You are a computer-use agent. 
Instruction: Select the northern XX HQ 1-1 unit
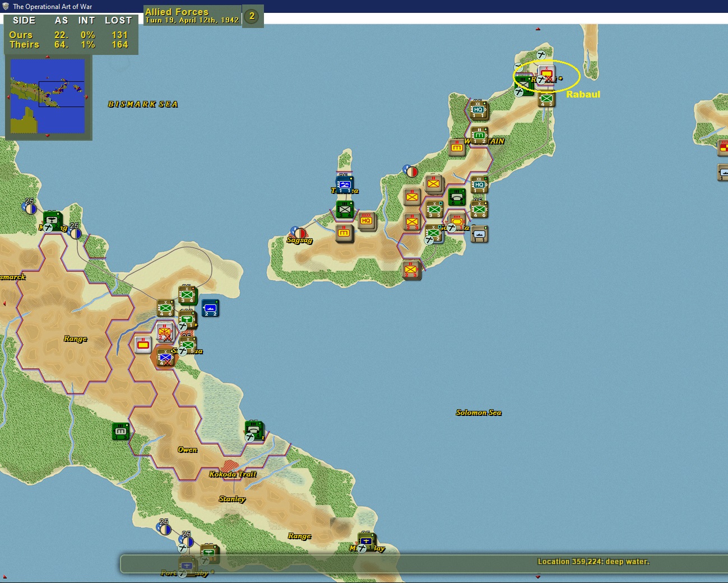click(479, 110)
